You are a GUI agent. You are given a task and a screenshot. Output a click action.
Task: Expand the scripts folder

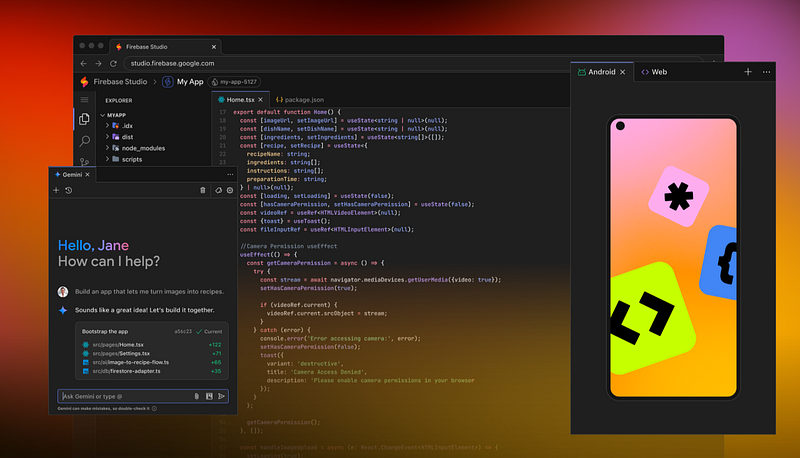107,159
